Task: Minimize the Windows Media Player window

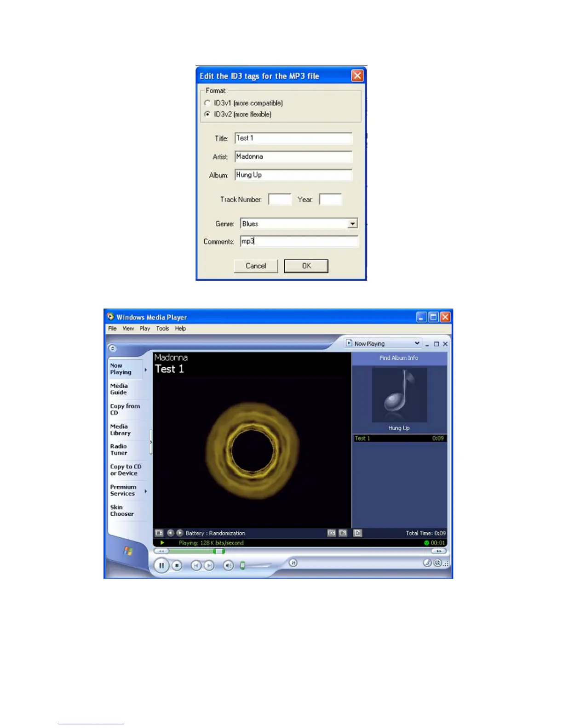Action: [x=421, y=317]
